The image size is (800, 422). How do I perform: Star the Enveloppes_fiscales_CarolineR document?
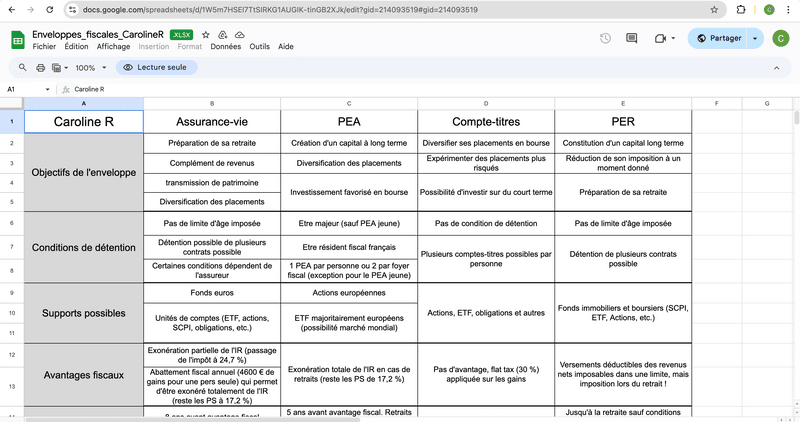pyautogui.click(x=206, y=35)
